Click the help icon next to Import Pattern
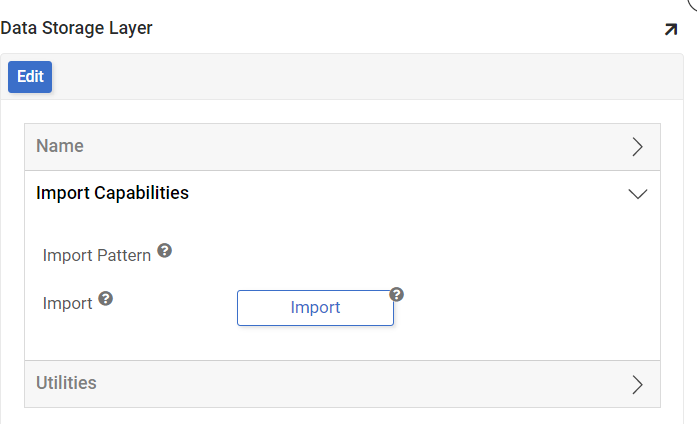 165,251
